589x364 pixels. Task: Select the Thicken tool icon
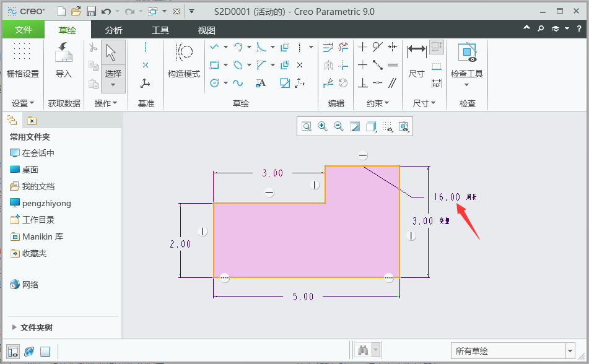285,65
